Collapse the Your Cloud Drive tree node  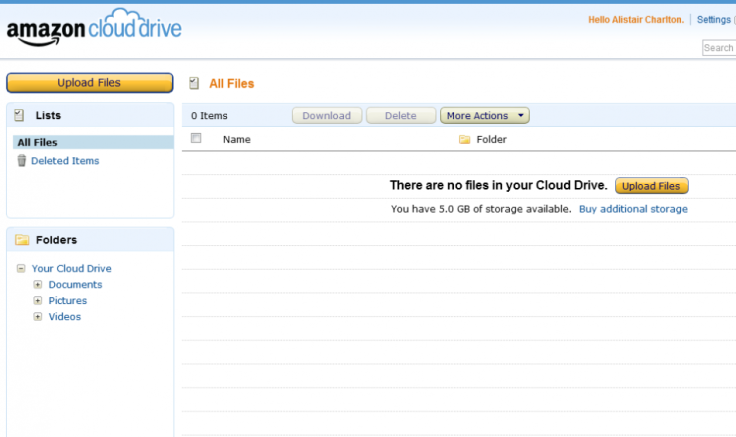click(x=21, y=268)
